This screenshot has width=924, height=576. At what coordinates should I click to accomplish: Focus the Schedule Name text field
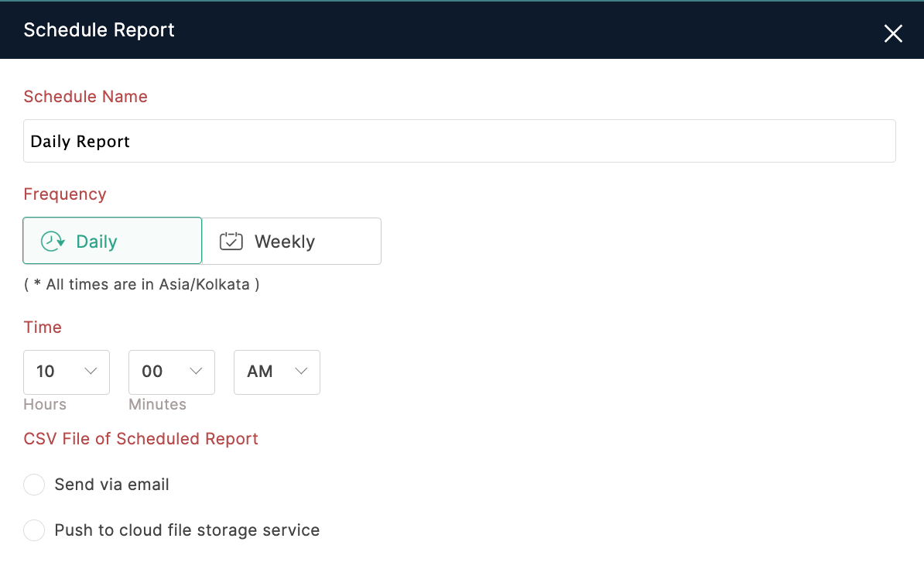459,141
